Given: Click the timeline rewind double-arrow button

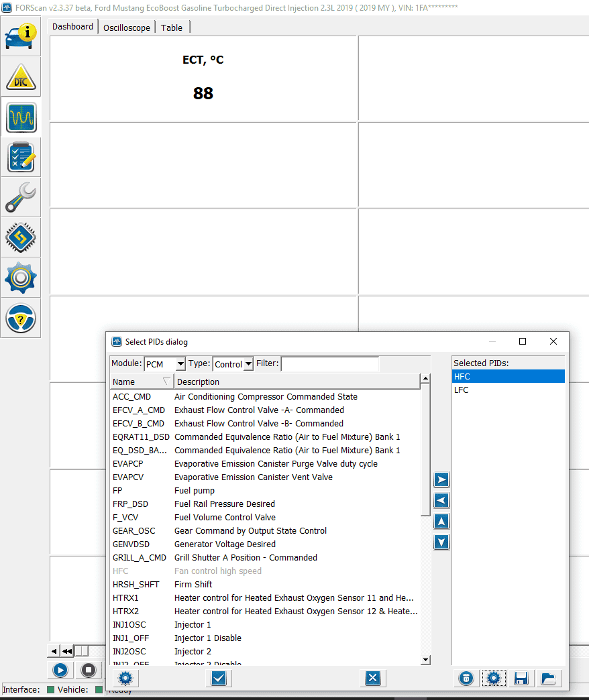Looking at the screenshot, I should click(x=67, y=651).
